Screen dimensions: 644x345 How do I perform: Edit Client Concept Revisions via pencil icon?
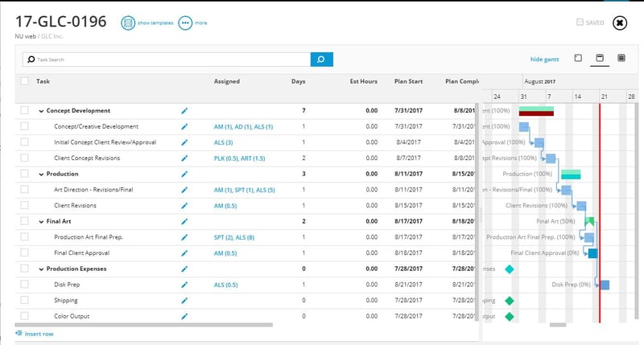point(184,158)
